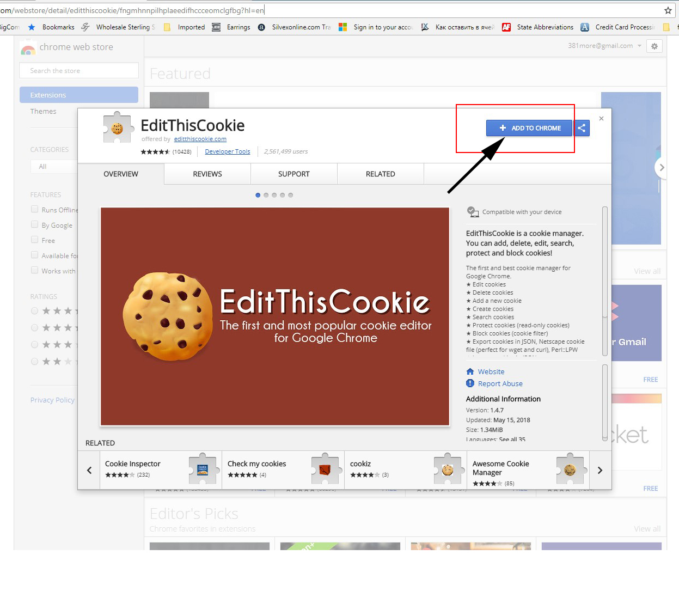Select Themes in the store sidebar

[x=44, y=111]
